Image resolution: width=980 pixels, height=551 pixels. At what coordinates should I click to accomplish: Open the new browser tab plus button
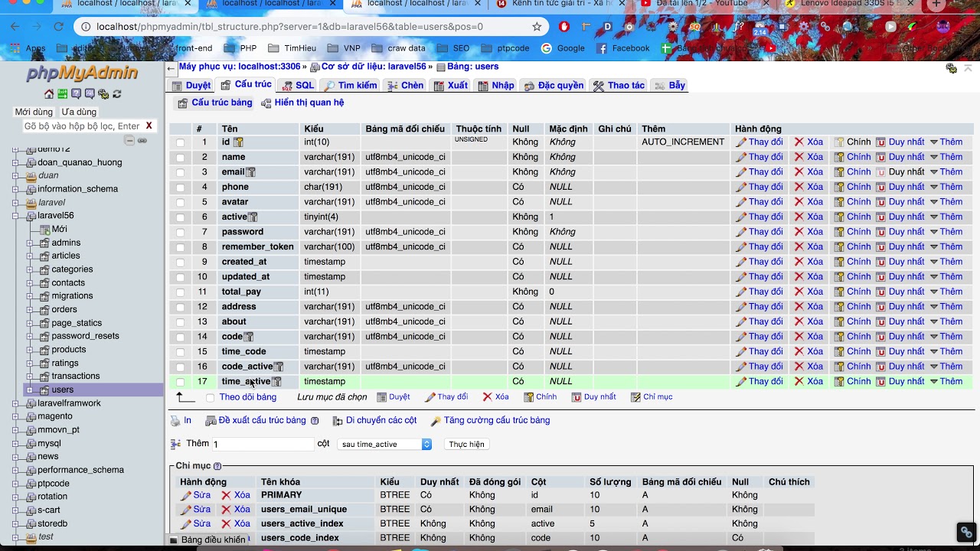pyautogui.click(x=936, y=5)
